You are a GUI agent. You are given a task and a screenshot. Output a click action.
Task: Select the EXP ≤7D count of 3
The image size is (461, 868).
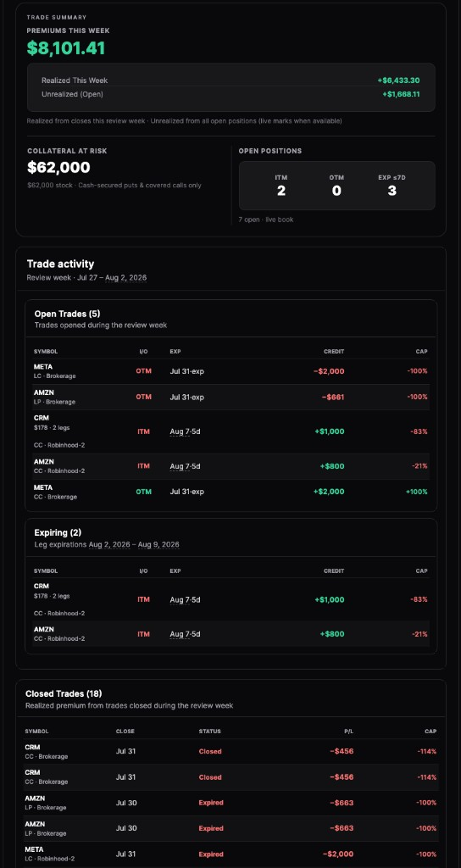tap(392, 191)
